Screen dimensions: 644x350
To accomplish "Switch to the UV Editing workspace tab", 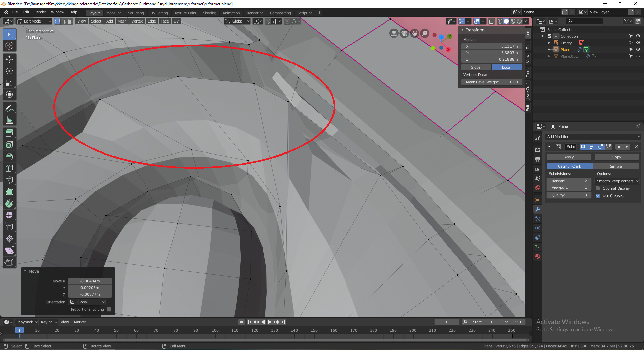I will coord(159,13).
